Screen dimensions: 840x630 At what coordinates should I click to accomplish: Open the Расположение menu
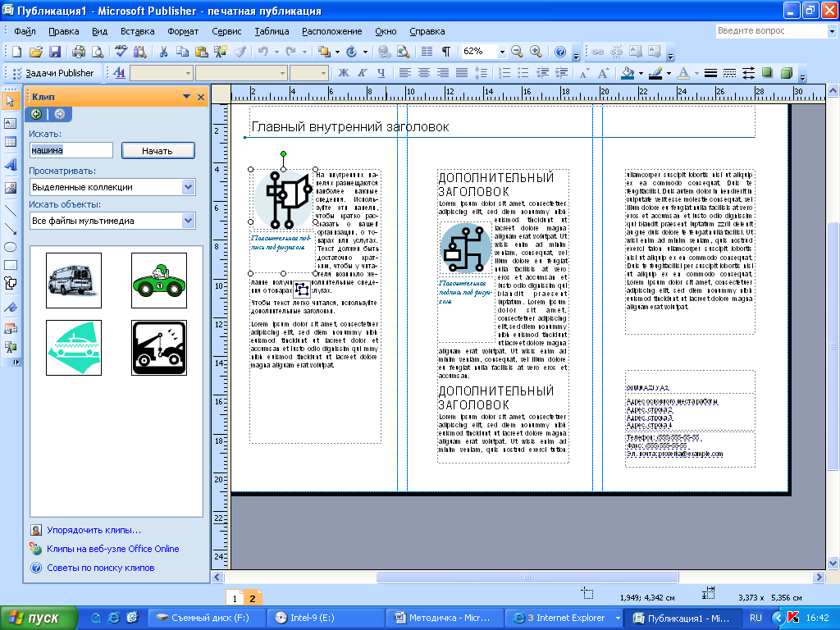click(x=331, y=32)
